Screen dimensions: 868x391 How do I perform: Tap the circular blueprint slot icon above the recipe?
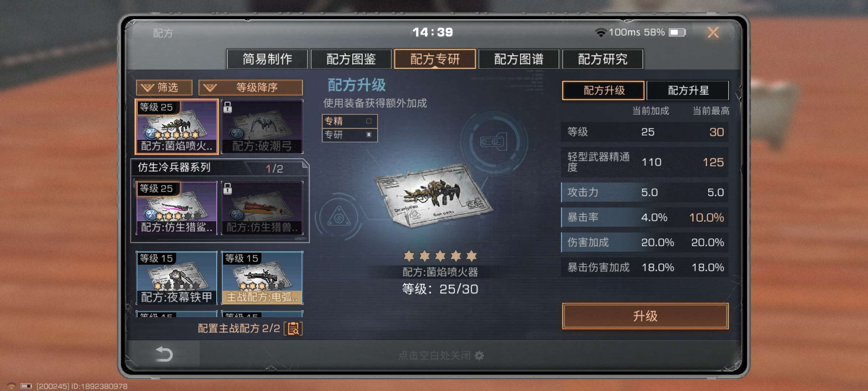coord(494,141)
